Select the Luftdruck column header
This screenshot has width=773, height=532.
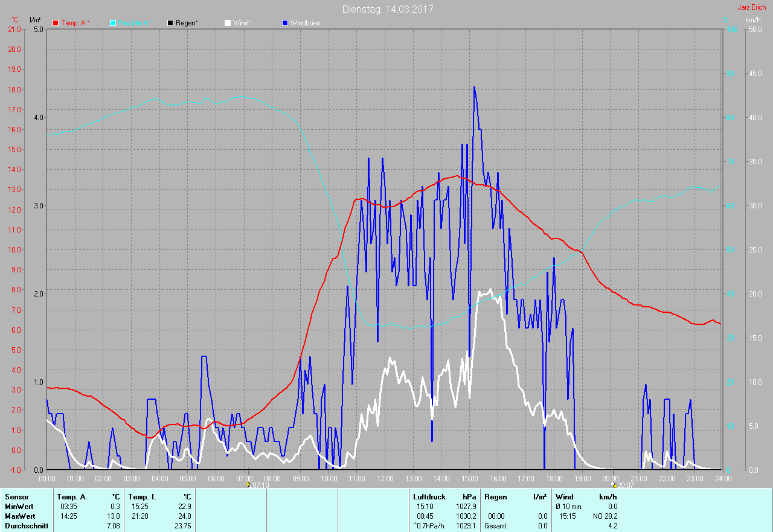click(x=429, y=497)
